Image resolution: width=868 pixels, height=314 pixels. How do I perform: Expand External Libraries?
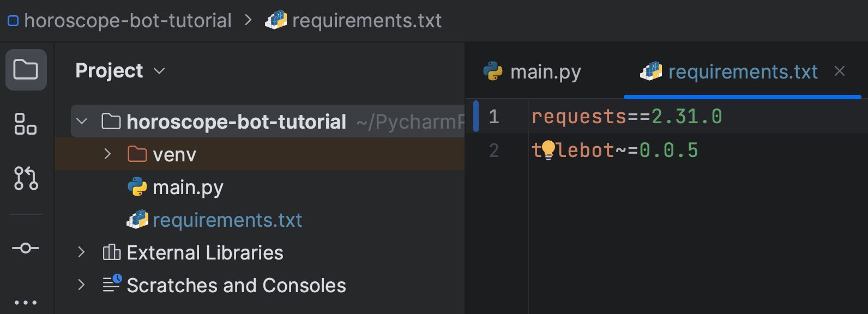click(x=81, y=252)
